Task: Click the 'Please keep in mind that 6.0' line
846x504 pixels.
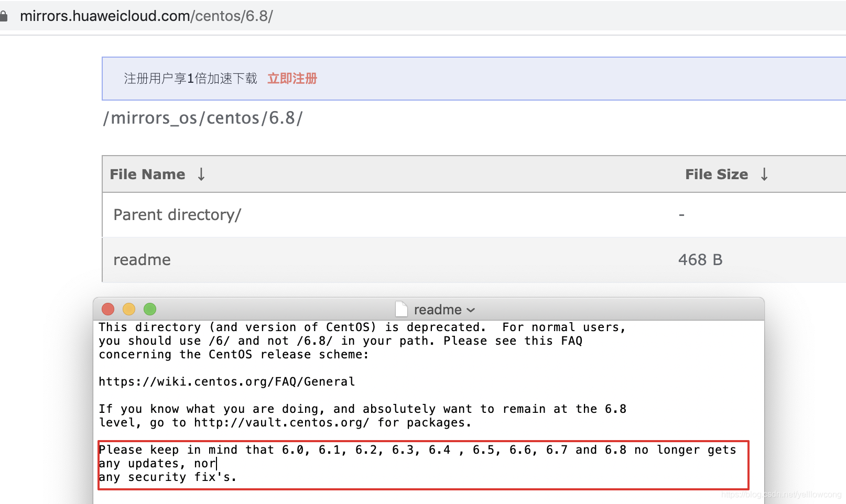Action: point(417,450)
